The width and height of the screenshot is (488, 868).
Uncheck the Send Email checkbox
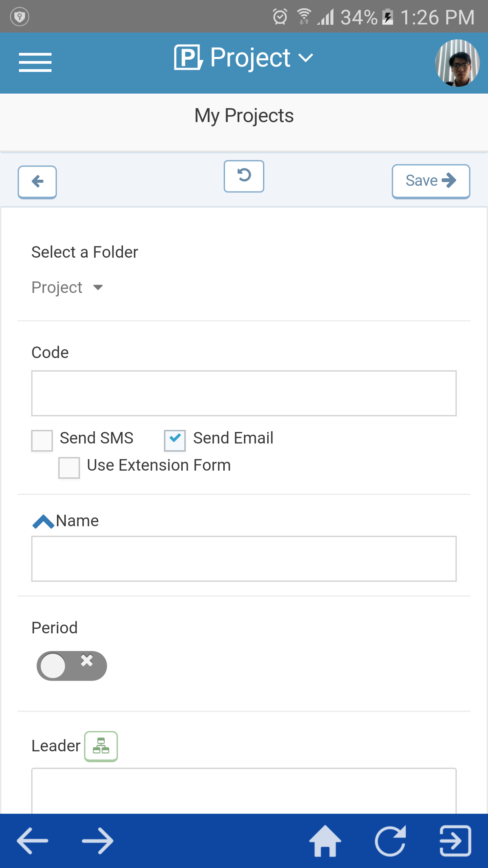click(x=175, y=440)
